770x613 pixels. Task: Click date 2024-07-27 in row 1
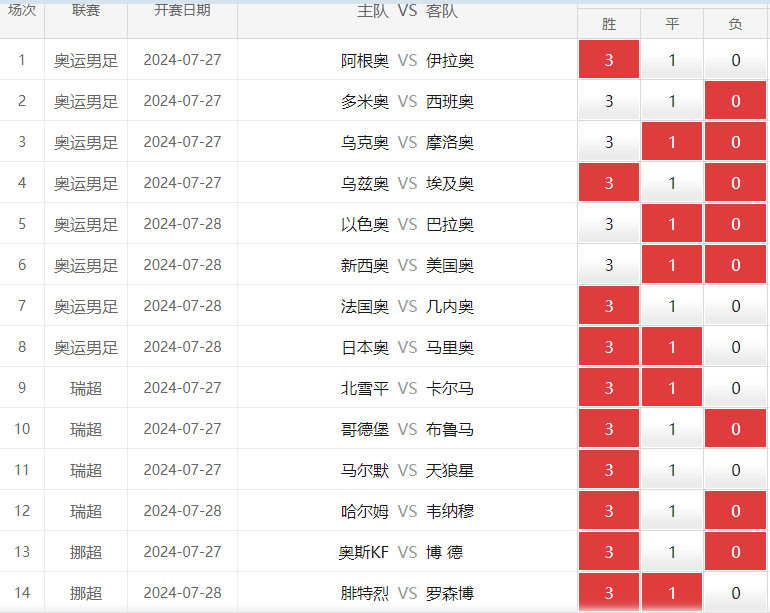point(182,59)
